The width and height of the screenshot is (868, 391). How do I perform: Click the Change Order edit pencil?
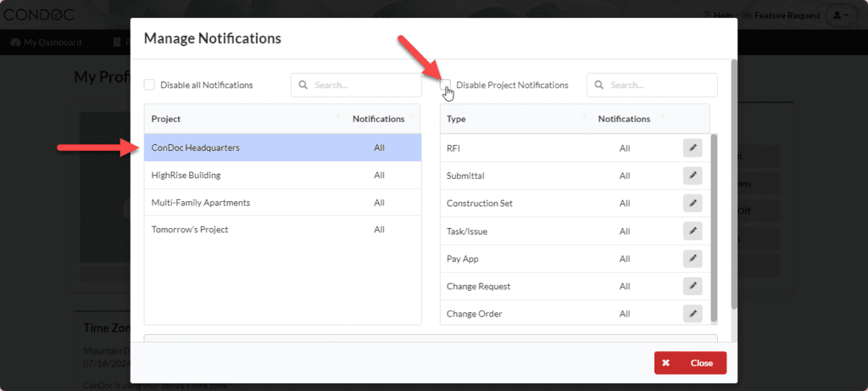693,314
